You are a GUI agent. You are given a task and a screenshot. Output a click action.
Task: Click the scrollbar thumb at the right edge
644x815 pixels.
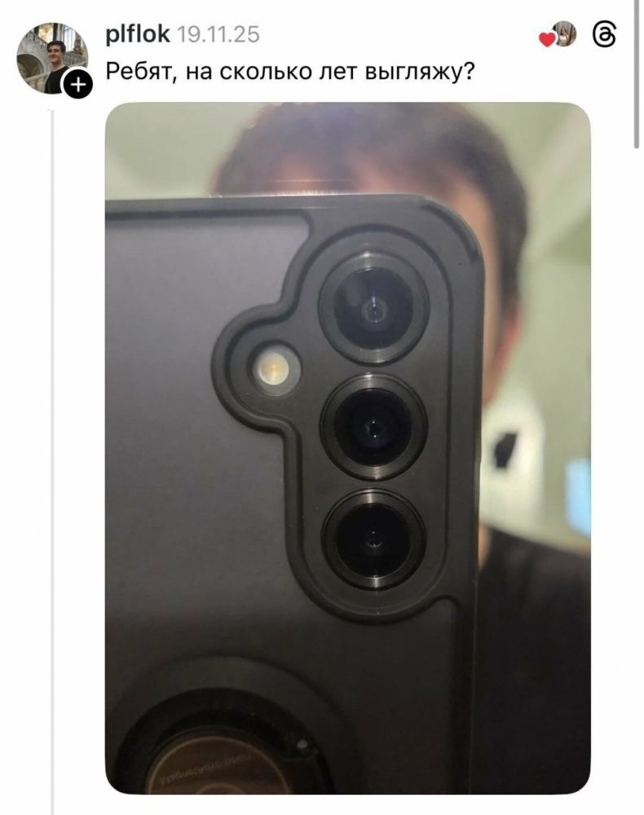(636, 74)
